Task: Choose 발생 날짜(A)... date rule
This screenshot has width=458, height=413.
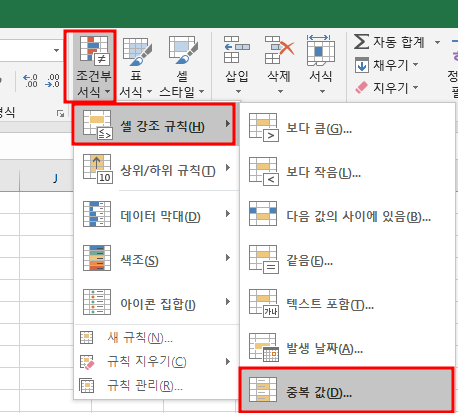Action: (x=347, y=348)
